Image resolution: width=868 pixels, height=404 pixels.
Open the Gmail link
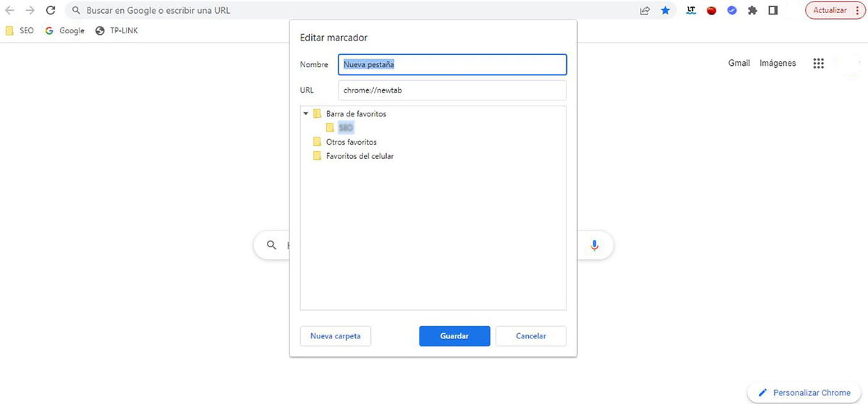pos(739,64)
